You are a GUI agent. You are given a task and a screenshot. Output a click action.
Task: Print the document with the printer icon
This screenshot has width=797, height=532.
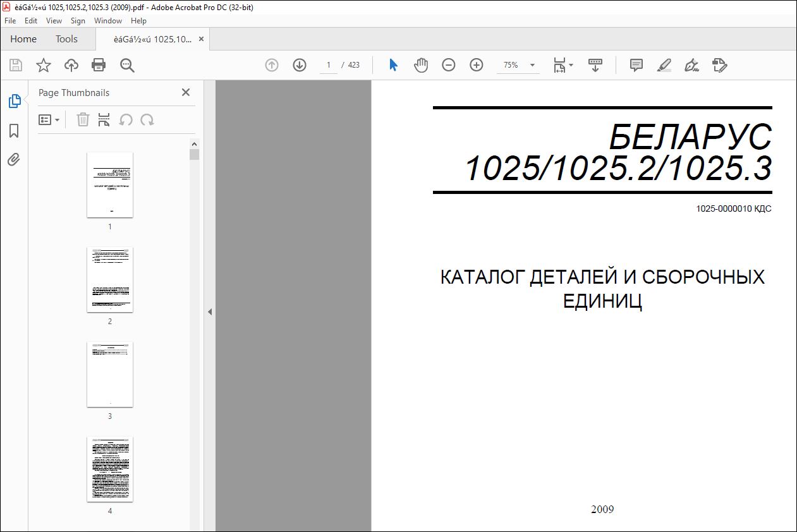99,65
